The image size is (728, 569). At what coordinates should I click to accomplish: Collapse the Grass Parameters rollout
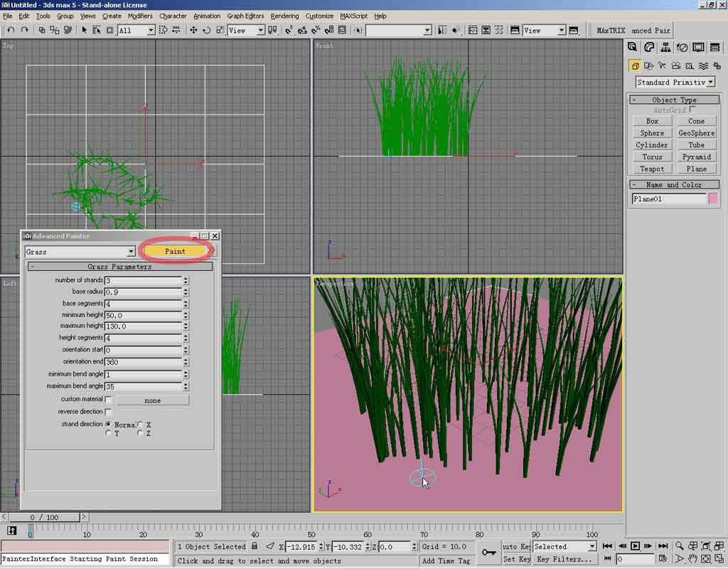pos(119,267)
